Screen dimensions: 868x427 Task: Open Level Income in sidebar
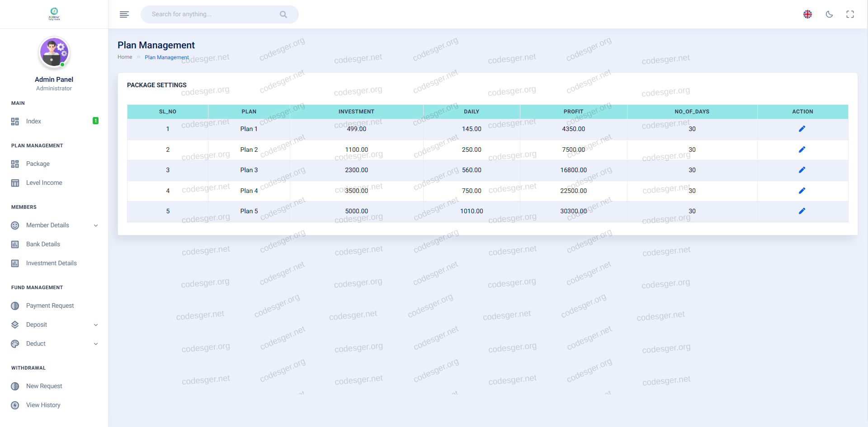[44, 183]
